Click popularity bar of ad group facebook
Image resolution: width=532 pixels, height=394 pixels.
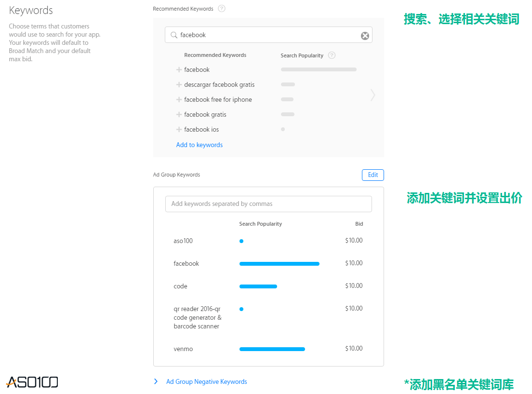point(279,264)
